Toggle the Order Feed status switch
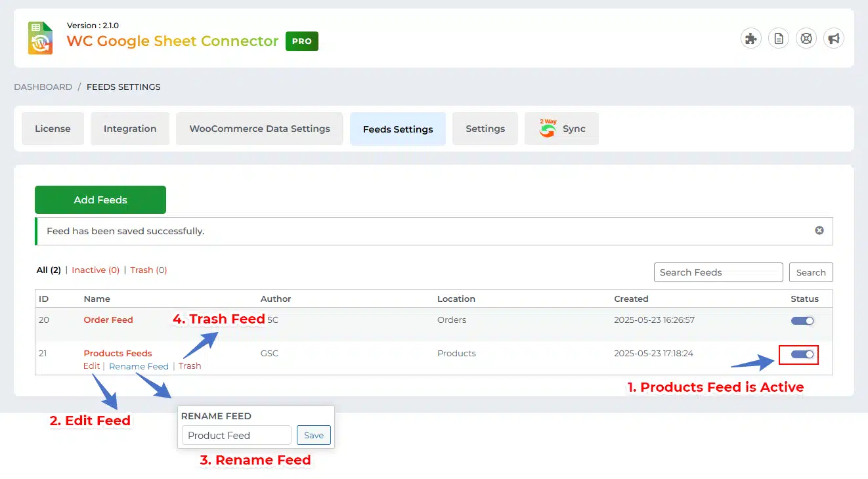Screen dimensions: 868x479 pos(802,321)
